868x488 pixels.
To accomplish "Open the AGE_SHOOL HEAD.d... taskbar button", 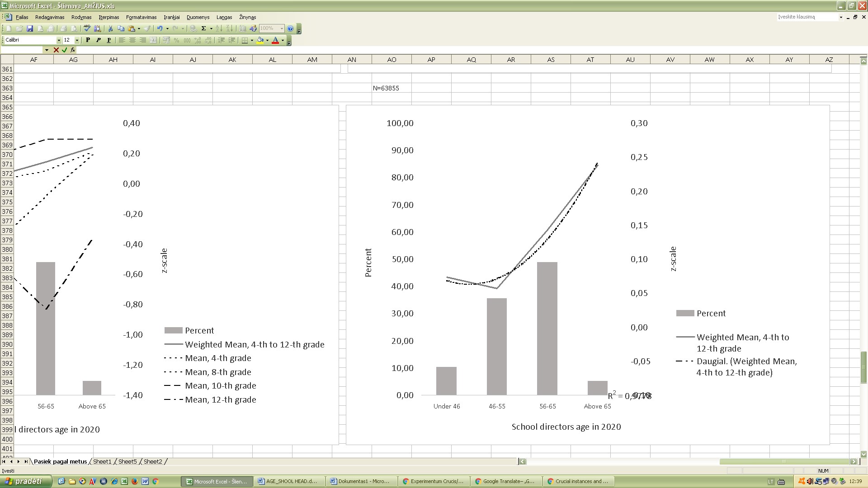I will click(288, 481).
